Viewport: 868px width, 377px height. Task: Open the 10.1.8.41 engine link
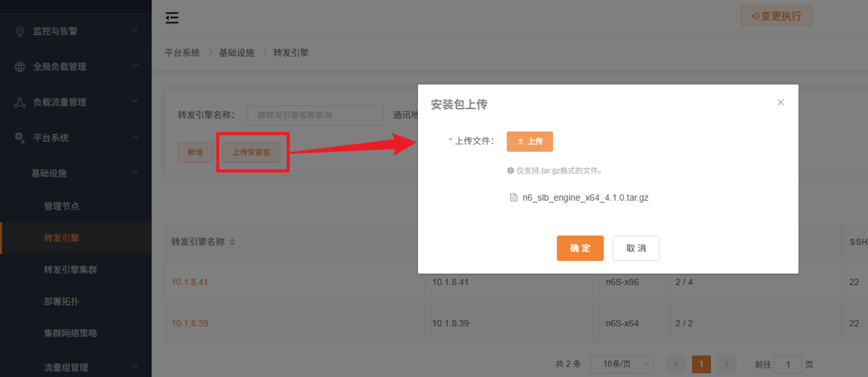pos(189,282)
